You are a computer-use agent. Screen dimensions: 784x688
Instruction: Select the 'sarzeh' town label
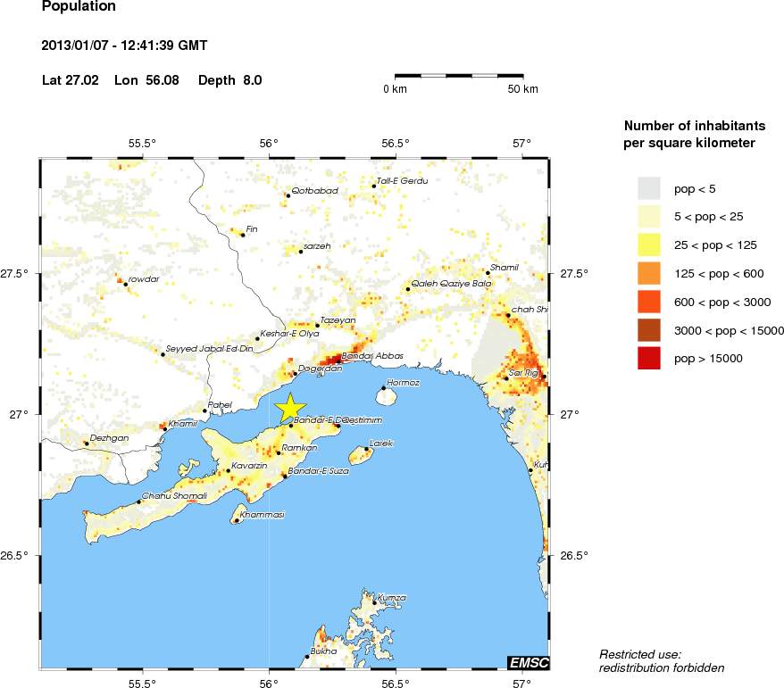coord(317,246)
